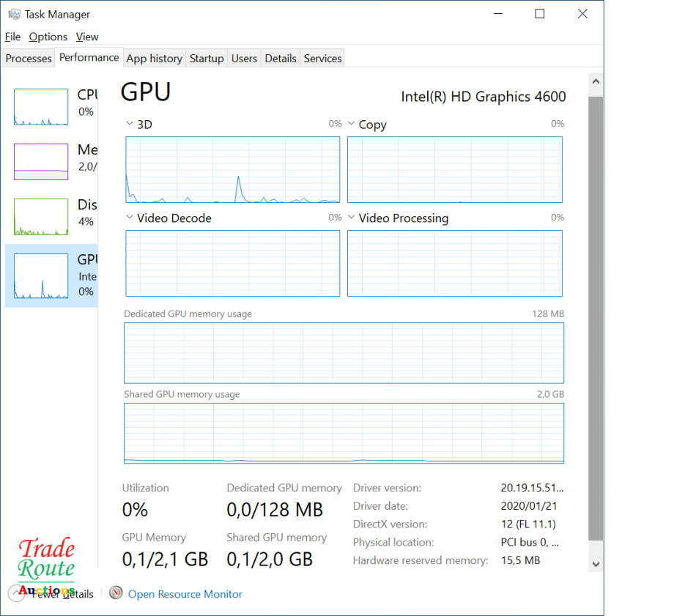This screenshot has height=616, width=696.
Task: Click the Resource Monitor icon
Action: pyautogui.click(x=116, y=593)
